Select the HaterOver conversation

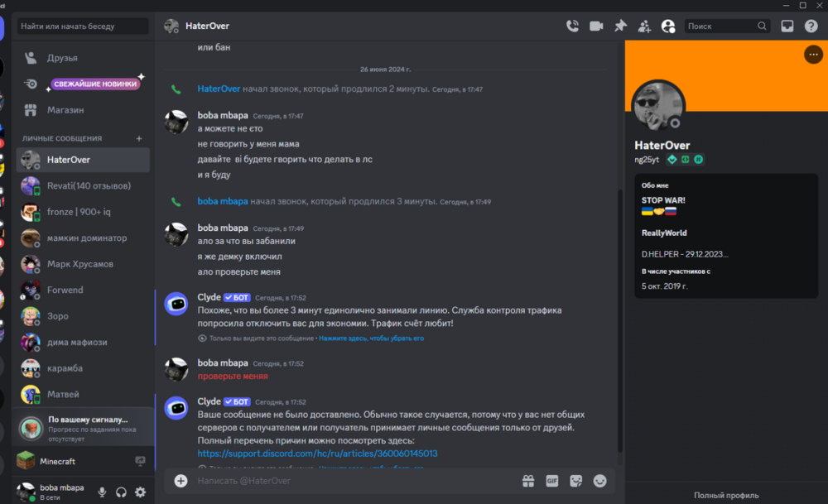(x=83, y=160)
